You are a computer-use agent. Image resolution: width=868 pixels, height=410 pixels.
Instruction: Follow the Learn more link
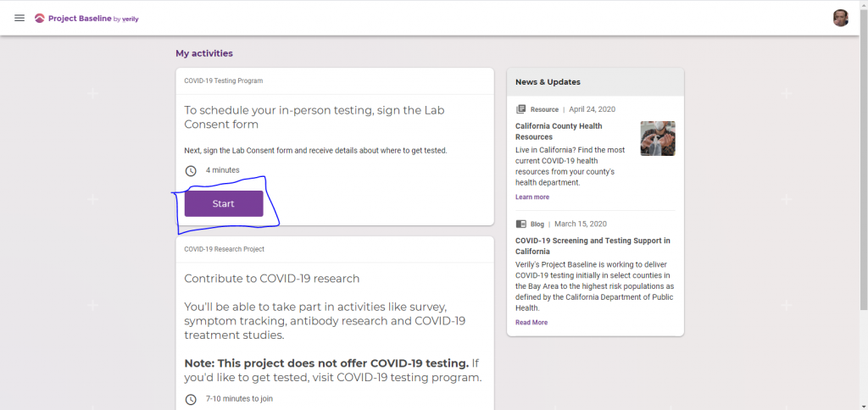(532, 197)
